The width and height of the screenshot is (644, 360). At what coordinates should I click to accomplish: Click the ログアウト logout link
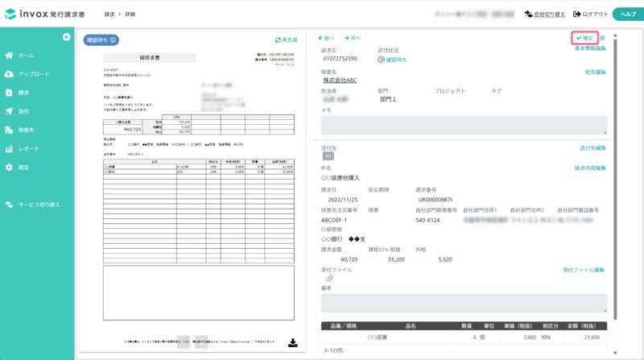click(x=590, y=14)
